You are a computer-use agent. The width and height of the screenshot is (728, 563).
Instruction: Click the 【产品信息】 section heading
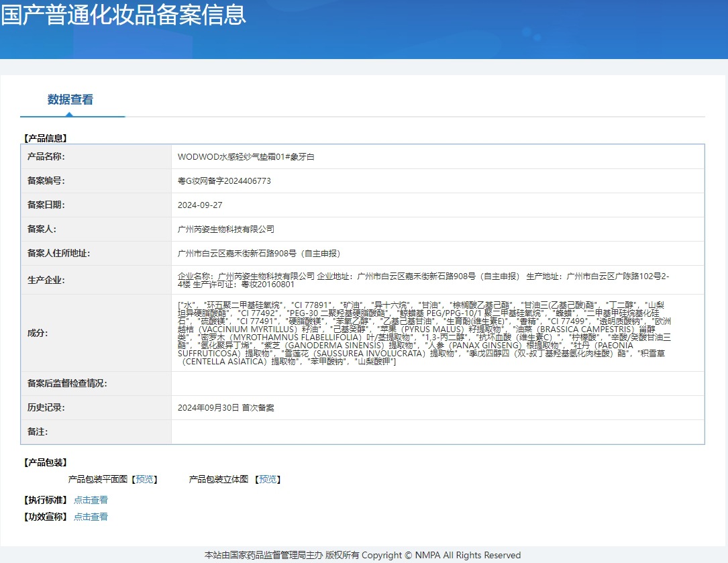click(x=46, y=138)
